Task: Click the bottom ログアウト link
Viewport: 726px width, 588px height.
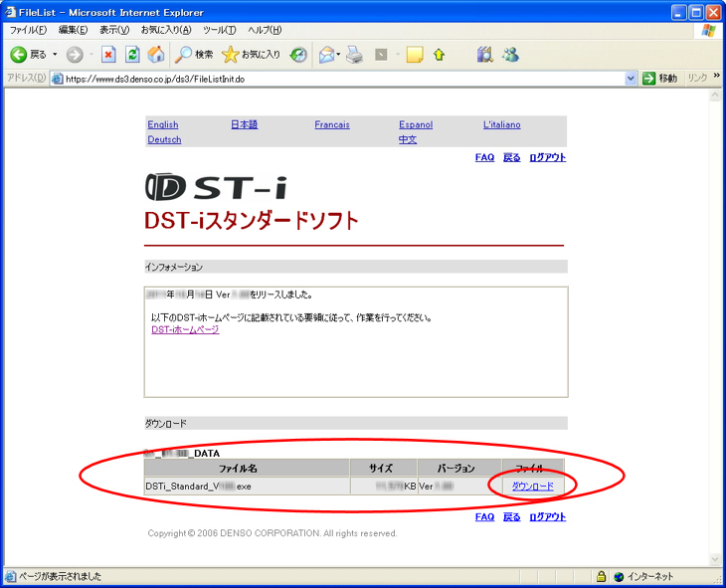Action: pos(548,516)
